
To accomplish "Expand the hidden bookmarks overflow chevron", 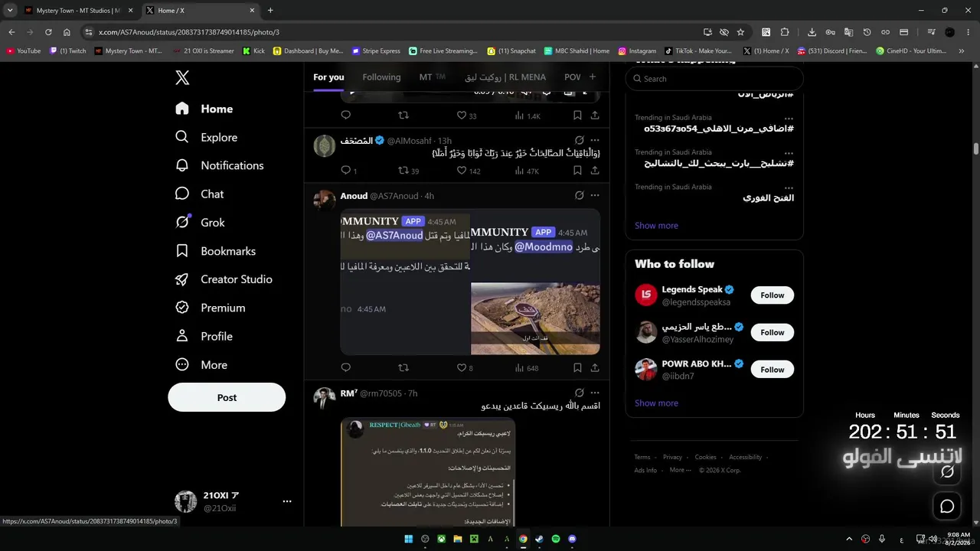I will click(962, 51).
